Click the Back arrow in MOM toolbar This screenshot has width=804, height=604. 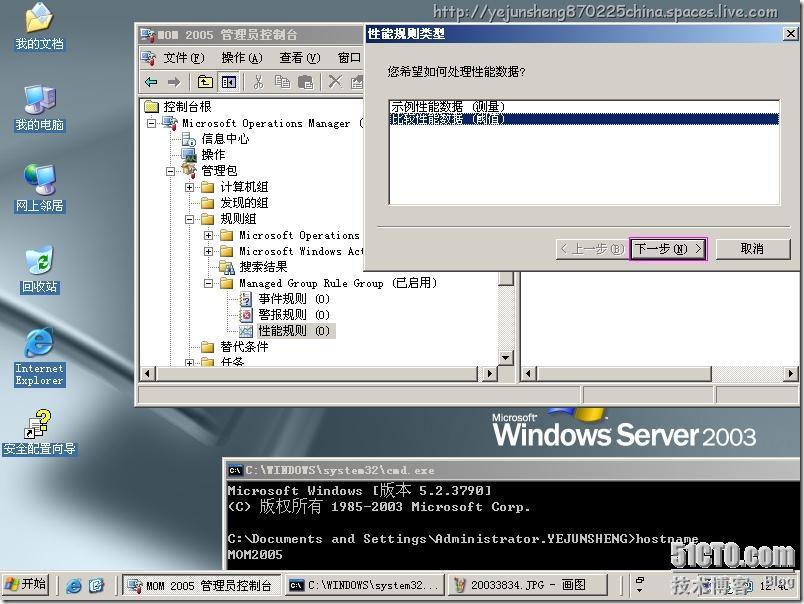click(x=151, y=82)
